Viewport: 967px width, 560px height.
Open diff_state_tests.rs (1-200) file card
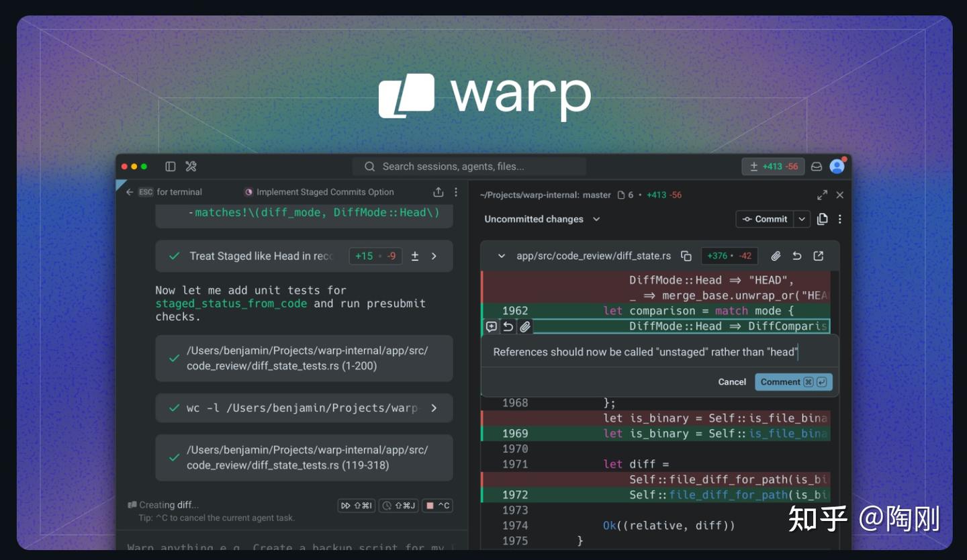coord(304,359)
